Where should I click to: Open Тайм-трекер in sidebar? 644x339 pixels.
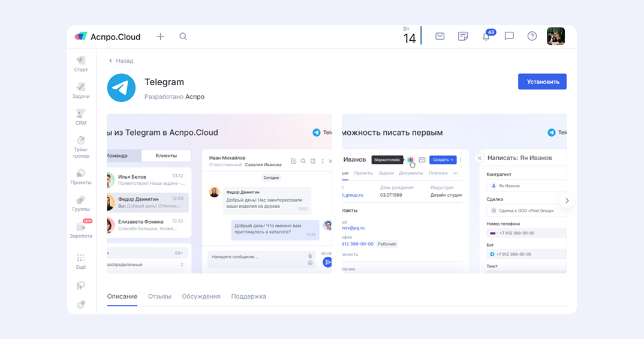81,147
